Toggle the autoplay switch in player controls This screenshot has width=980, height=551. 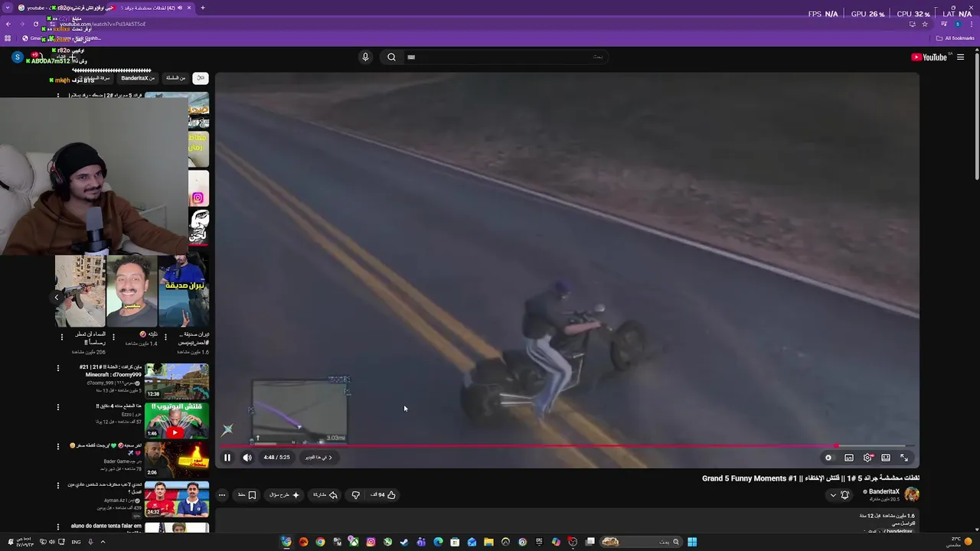click(828, 458)
